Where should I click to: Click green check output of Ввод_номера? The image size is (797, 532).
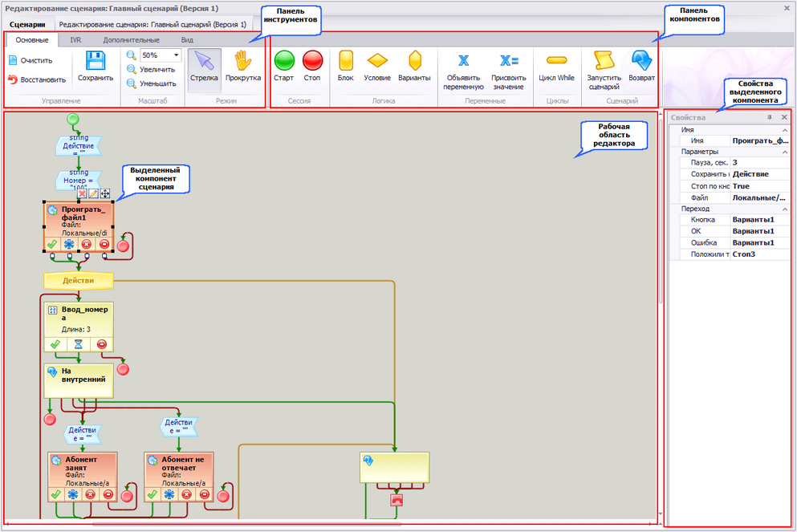(55, 344)
